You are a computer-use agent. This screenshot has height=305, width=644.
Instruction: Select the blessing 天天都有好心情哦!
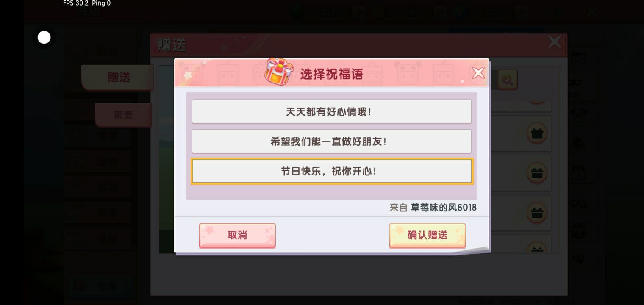click(x=331, y=112)
